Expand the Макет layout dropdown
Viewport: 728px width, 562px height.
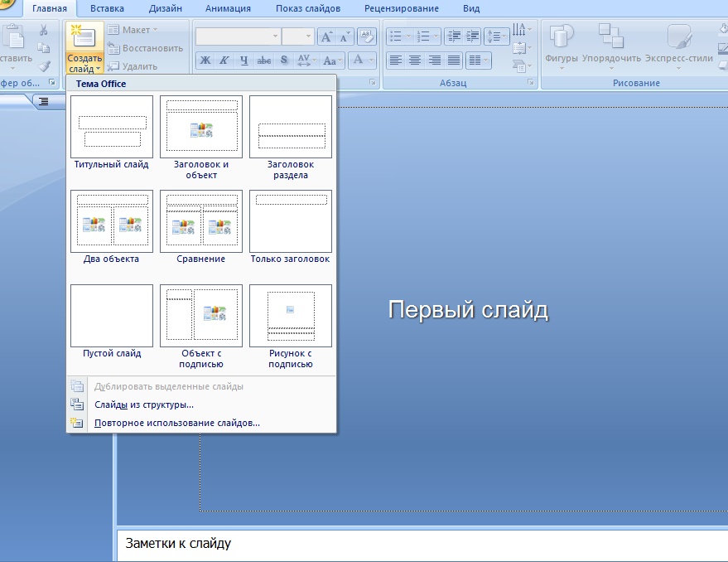pos(136,30)
